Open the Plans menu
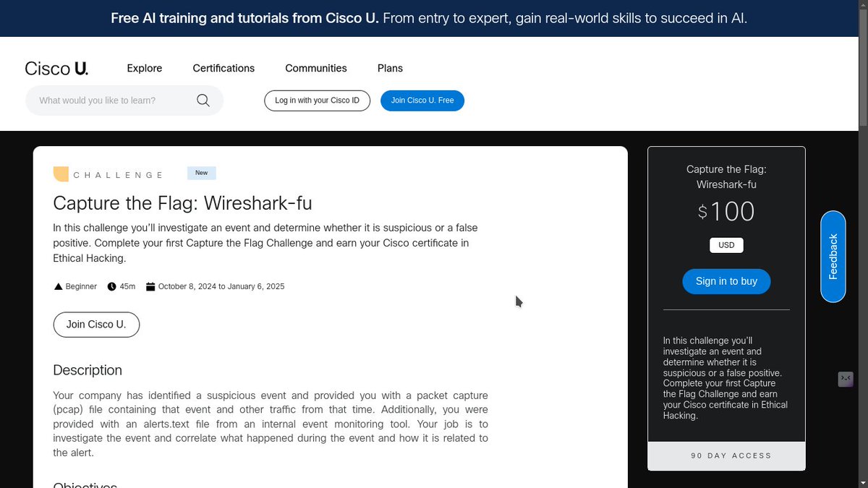Screen dimensions: 868x488 (390, 68)
